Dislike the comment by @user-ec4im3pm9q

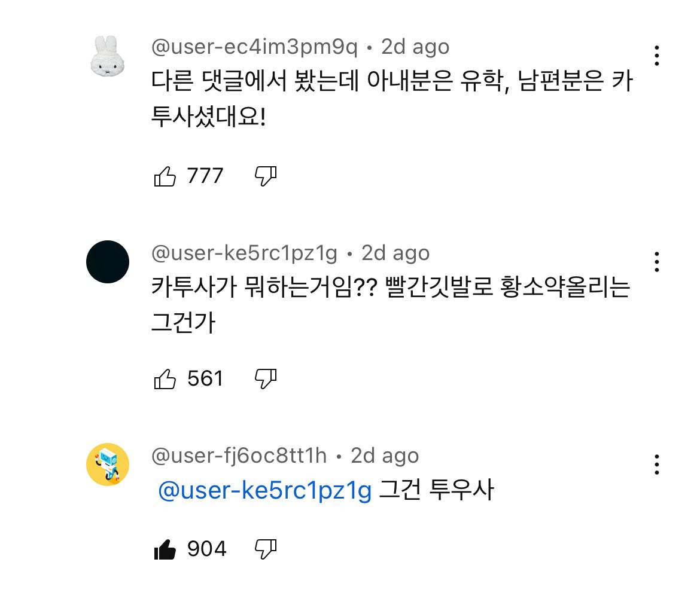266,176
